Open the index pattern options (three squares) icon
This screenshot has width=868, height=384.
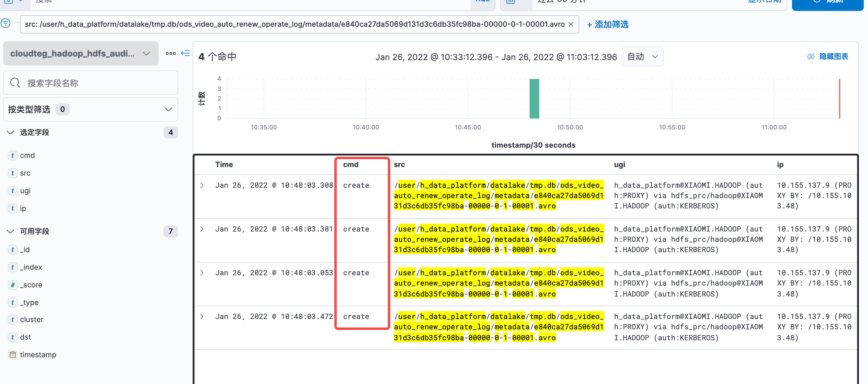170,53
